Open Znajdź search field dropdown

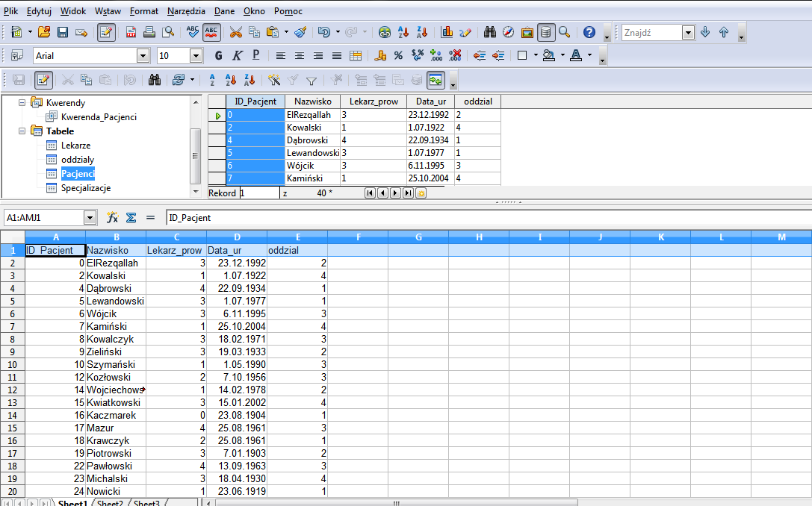(688, 33)
